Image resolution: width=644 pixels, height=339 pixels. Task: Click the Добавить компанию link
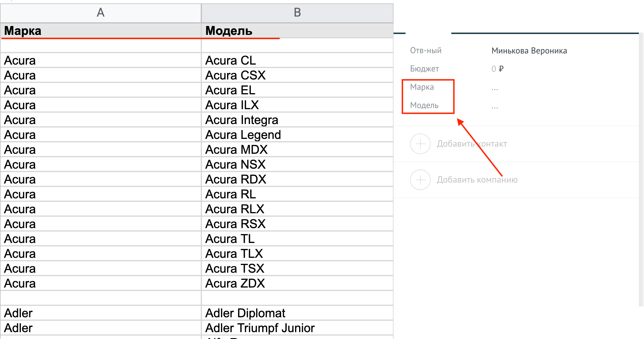[477, 180]
